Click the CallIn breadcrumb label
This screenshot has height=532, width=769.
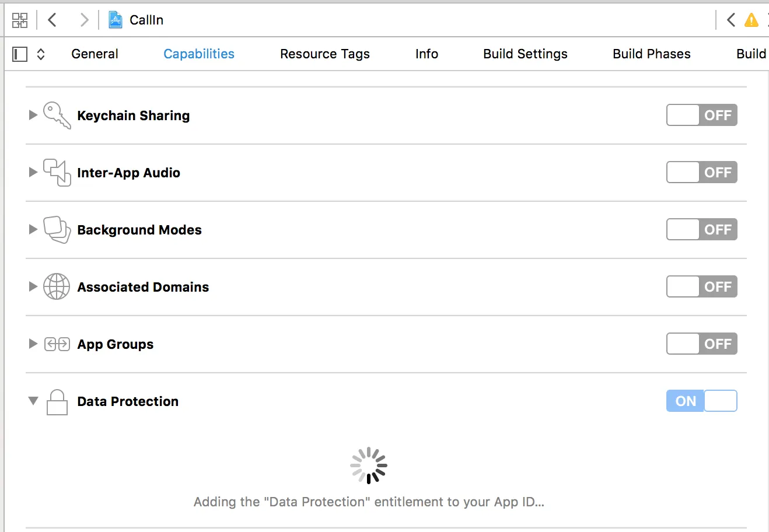point(146,20)
